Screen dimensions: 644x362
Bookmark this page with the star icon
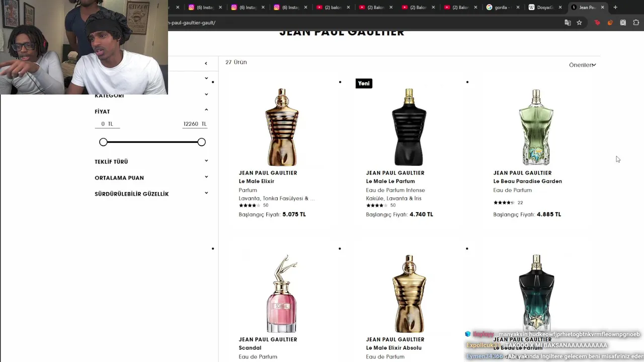click(579, 23)
